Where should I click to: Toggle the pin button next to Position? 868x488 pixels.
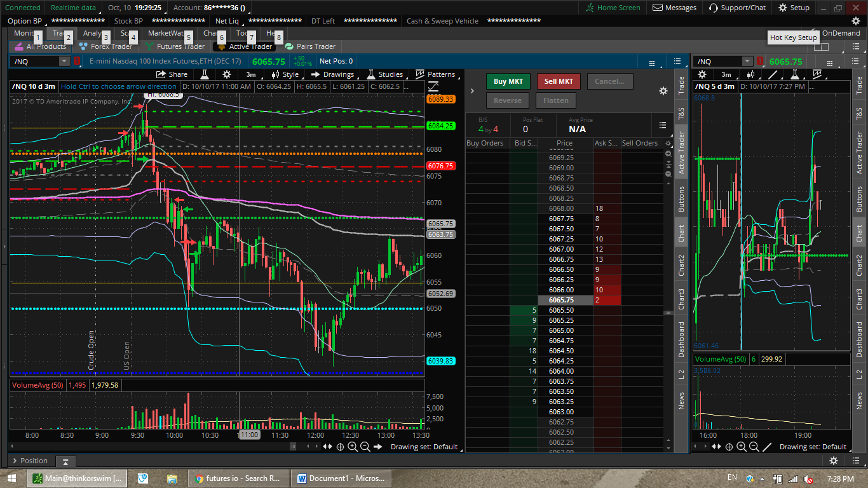(x=65, y=461)
